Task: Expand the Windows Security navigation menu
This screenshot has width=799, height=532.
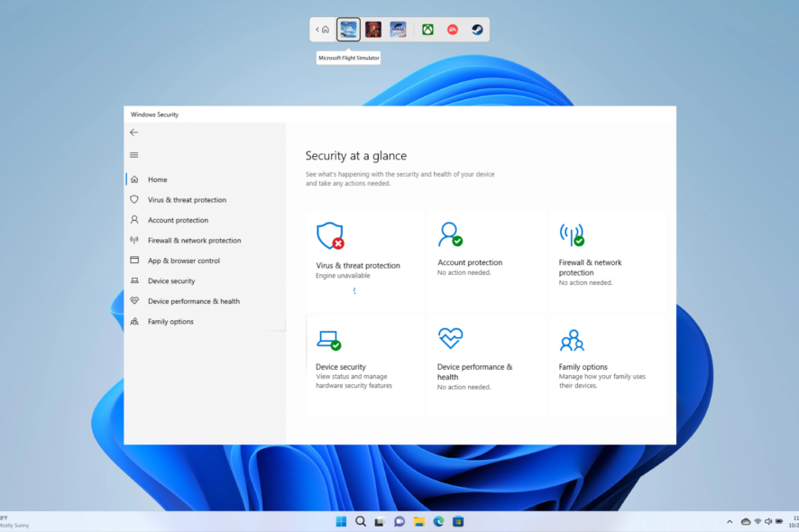Action: pos(133,154)
